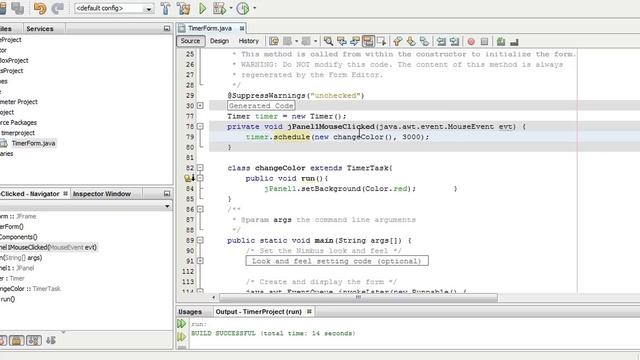Select MouseClicked(MouseEvent evt) in Navigator
Viewport: 640px width, 360px height.
click(48, 247)
